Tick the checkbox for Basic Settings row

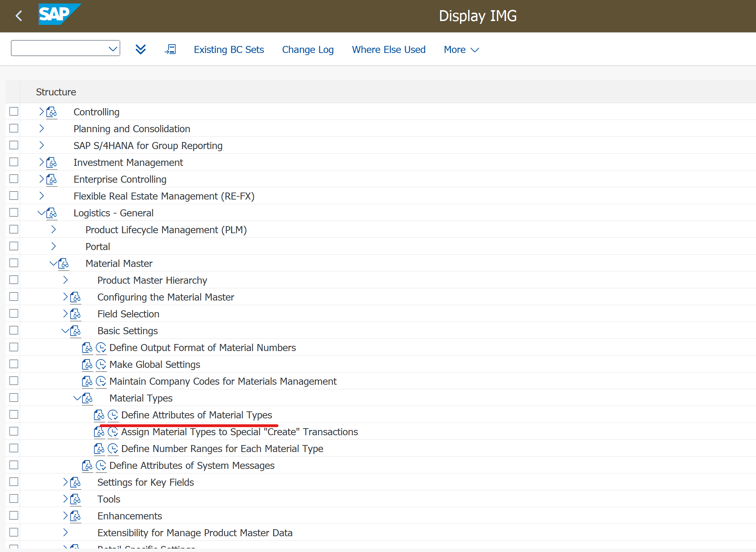click(14, 330)
